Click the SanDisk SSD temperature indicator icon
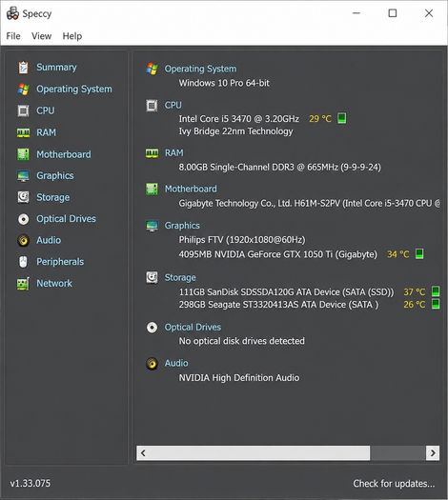Image resolution: width=448 pixels, height=500 pixels. [436, 291]
